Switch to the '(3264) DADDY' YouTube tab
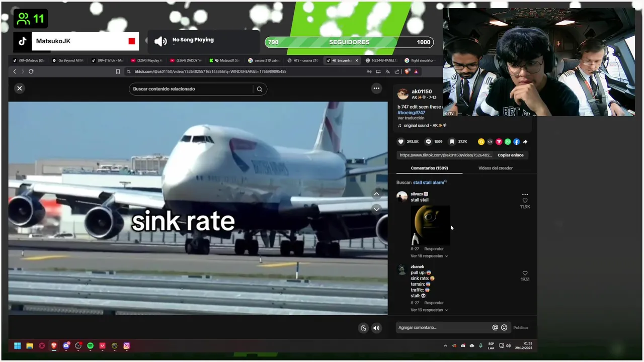 point(185,60)
